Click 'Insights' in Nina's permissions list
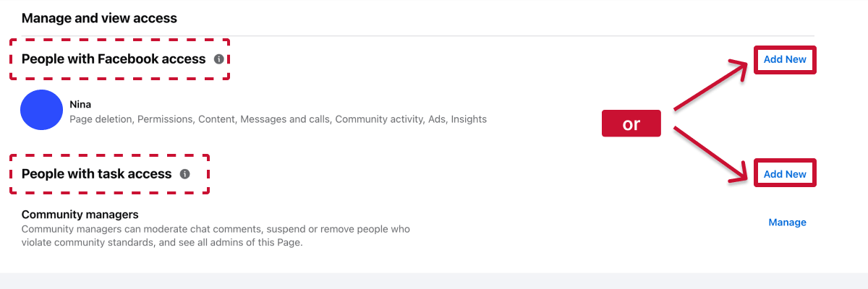 pos(469,119)
